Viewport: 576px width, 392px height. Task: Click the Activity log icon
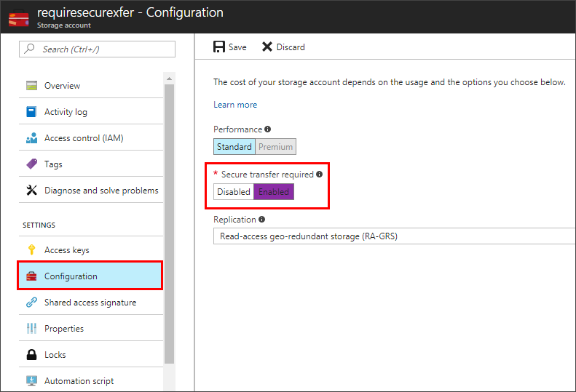(x=31, y=112)
